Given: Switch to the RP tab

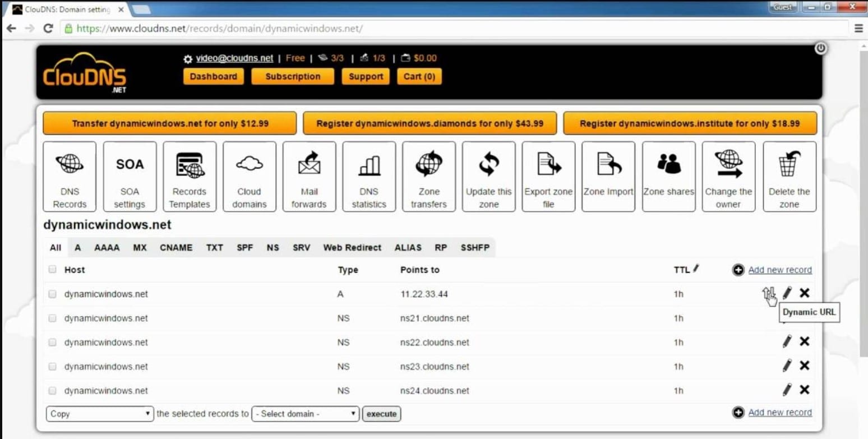Looking at the screenshot, I should (x=441, y=247).
